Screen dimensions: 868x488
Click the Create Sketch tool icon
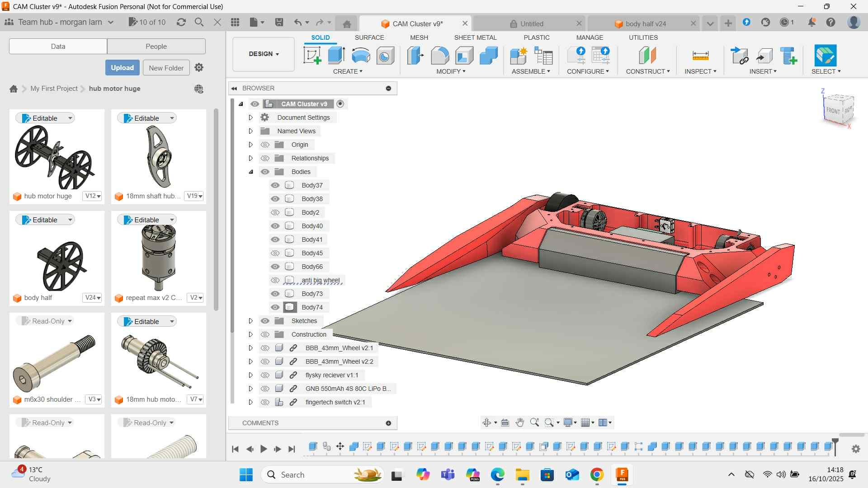[311, 56]
